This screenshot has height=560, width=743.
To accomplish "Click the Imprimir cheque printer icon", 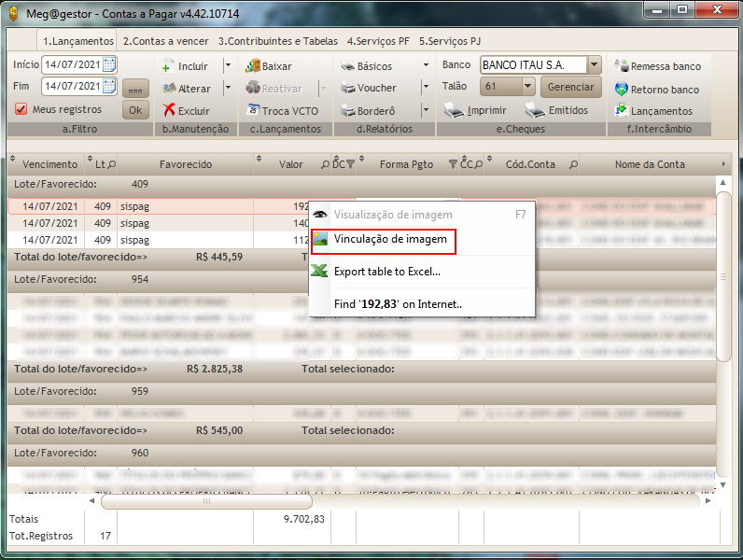I will tap(454, 110).
